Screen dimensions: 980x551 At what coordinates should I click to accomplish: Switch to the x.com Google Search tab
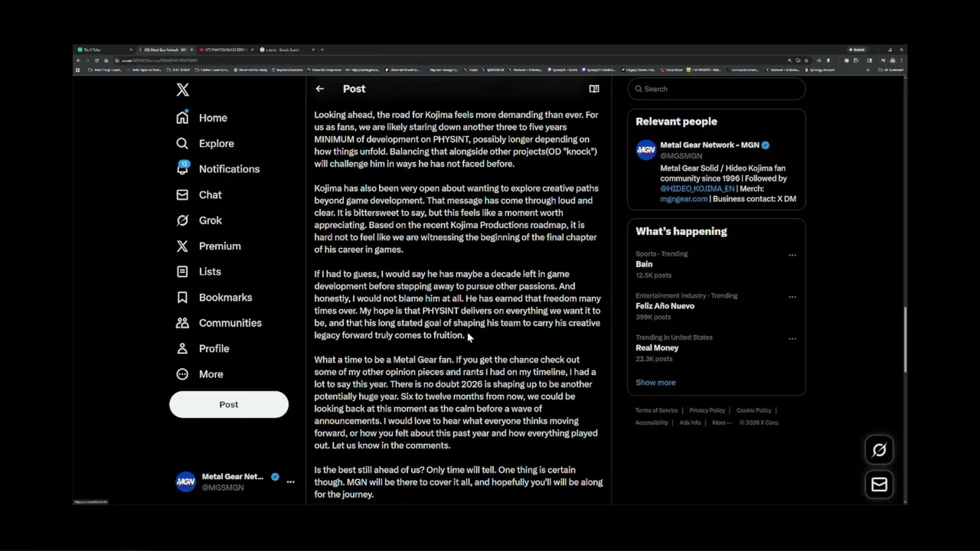pyautogui.click(x=286, y=50)
